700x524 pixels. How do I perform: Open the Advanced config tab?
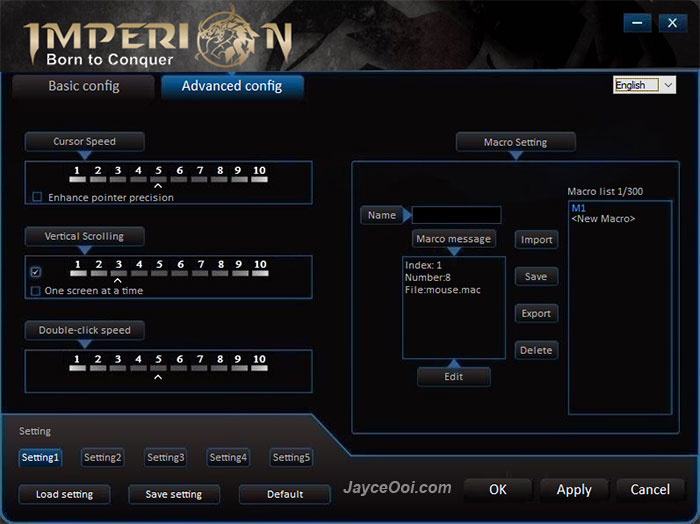click(x=232, y=86)
